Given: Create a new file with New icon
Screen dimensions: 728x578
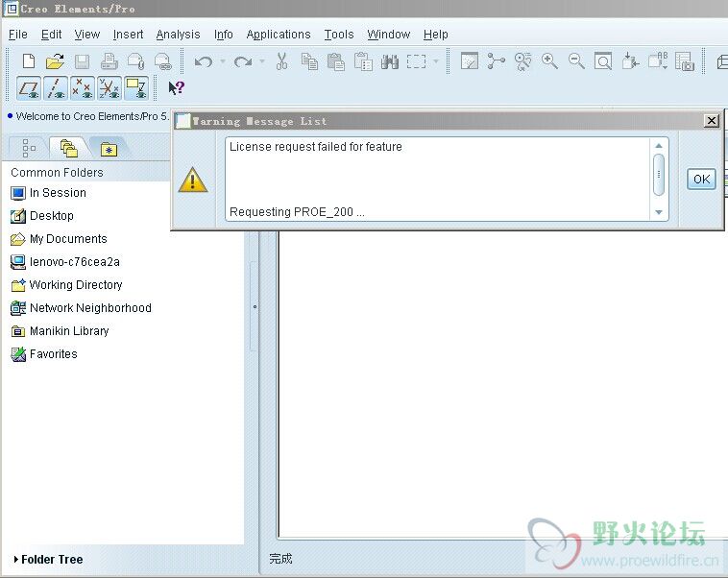Looking at the screenshot, I should 29,61.
